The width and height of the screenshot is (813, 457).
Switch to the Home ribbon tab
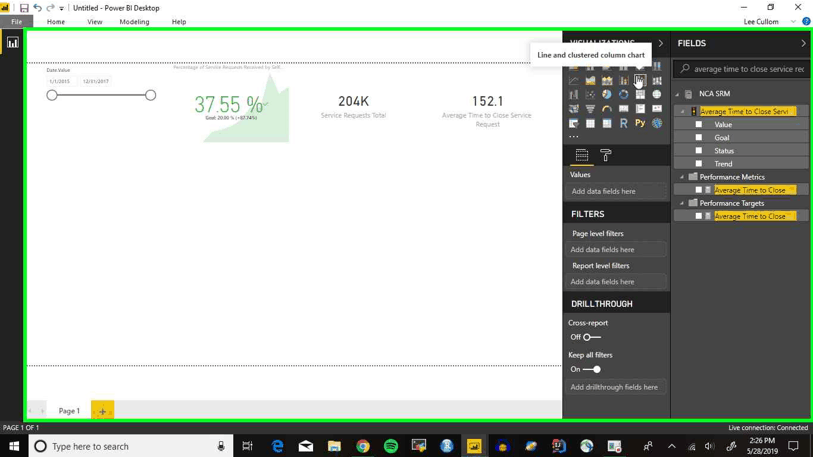tap(55, 22)
